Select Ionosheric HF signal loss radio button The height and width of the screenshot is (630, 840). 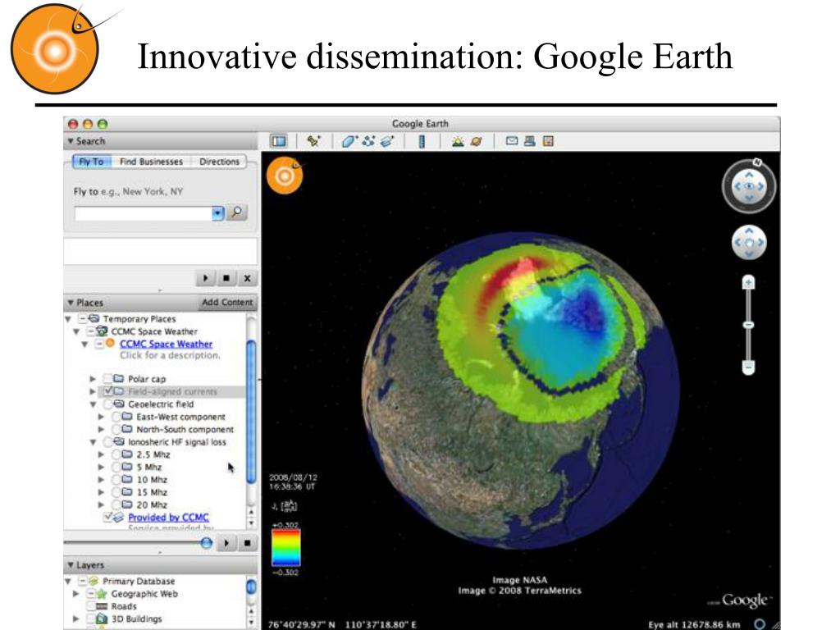[x=107, y=442]
